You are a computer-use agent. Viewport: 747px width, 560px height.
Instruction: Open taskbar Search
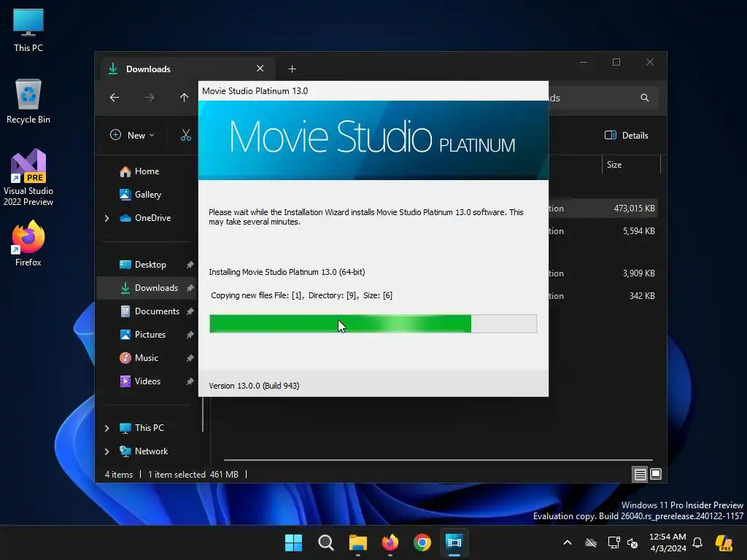pos(326,542)
